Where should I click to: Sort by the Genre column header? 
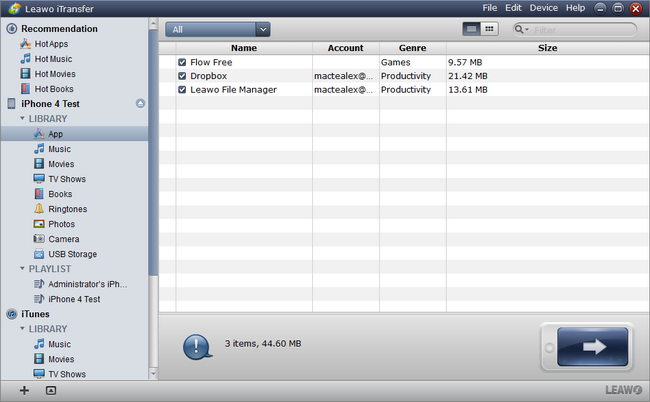412,48
